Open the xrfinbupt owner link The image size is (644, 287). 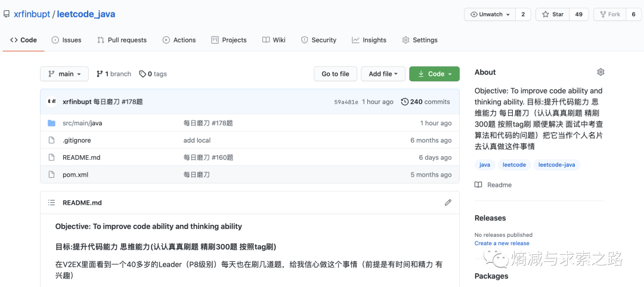click(31, 14)
